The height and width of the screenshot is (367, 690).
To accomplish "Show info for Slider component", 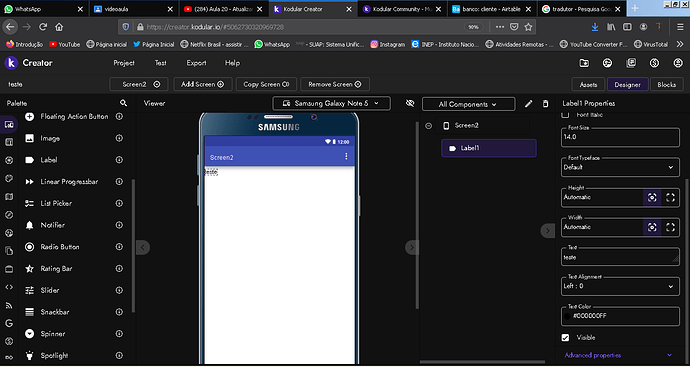I will [119, 290].
